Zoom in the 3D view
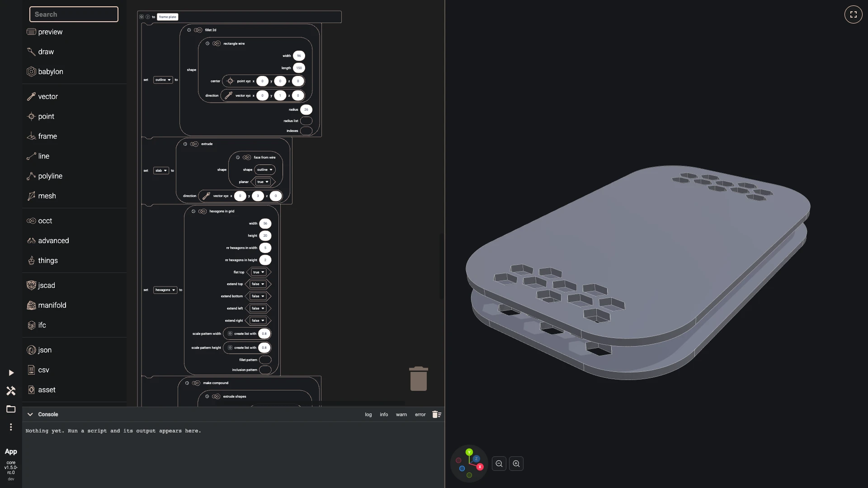The image size is (868, 488). tap(516, 464)
